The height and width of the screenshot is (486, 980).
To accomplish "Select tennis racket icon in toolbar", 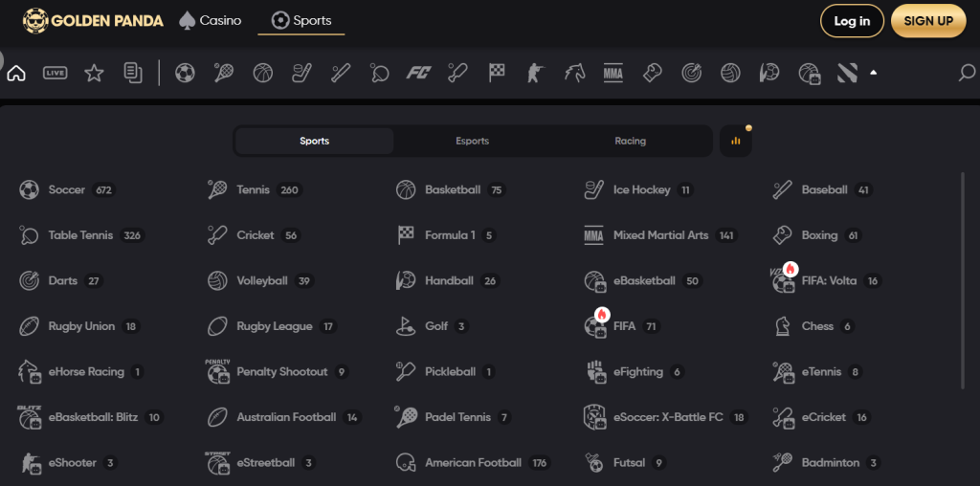I will click(224, 73).
